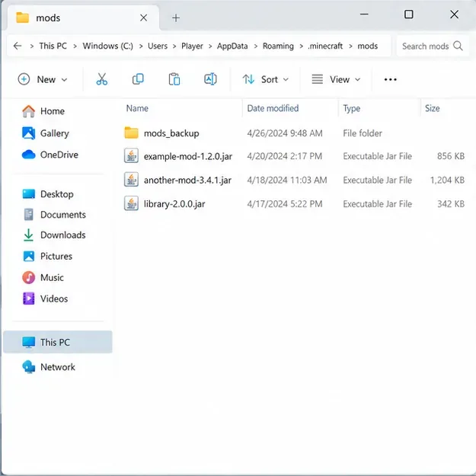
Task: Maximize the File Explorer window
Action: pyautogui.click(x=409, y=14)
